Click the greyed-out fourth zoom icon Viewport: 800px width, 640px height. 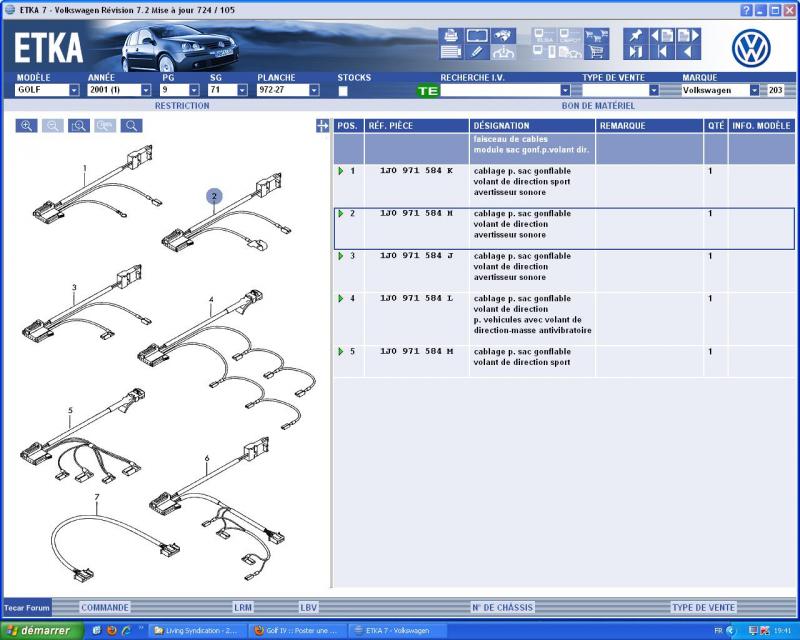click(x=105, y=126)
